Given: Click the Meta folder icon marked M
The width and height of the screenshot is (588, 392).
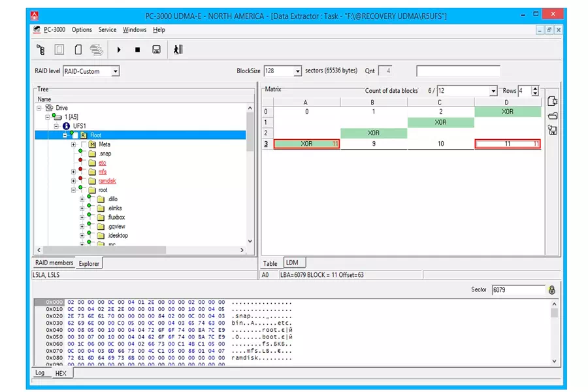Looking at the screenshot, I should pos(92,144).
